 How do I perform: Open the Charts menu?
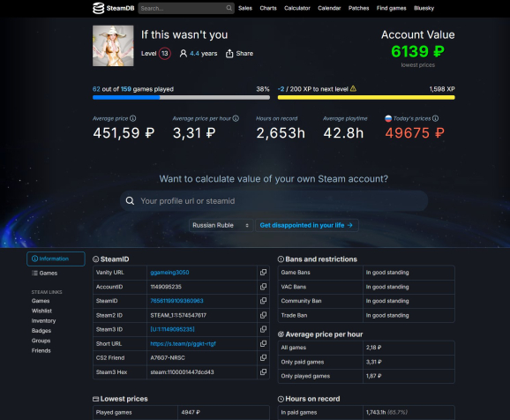tap(268, 8)
